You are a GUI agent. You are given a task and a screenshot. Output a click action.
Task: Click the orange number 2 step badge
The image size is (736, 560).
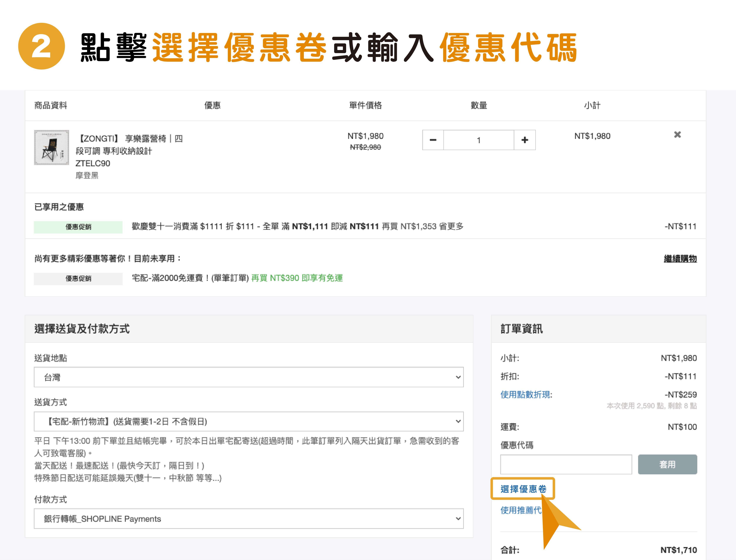point(41,46)
